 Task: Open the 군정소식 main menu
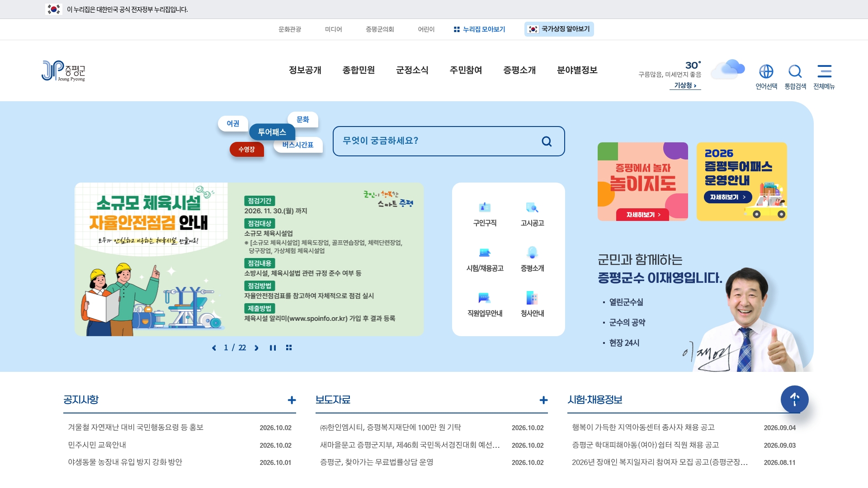click(412, 70)
